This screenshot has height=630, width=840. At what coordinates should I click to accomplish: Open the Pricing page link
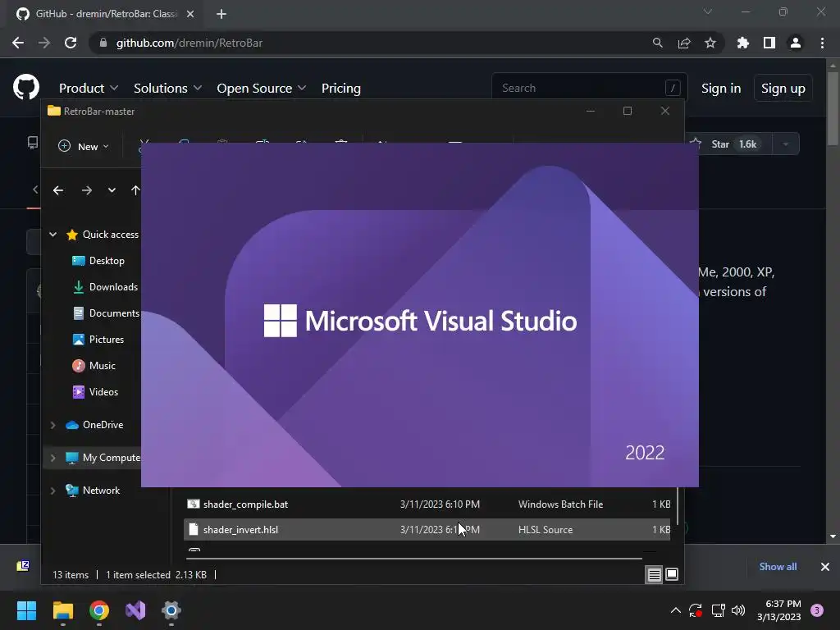pyautogui.click(x=340, y=88)
